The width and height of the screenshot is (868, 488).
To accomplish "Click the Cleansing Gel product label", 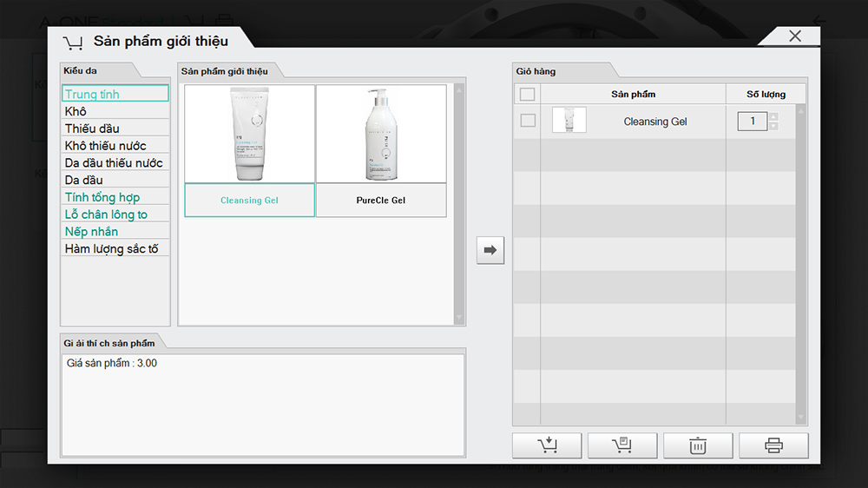I will (250, 201).
